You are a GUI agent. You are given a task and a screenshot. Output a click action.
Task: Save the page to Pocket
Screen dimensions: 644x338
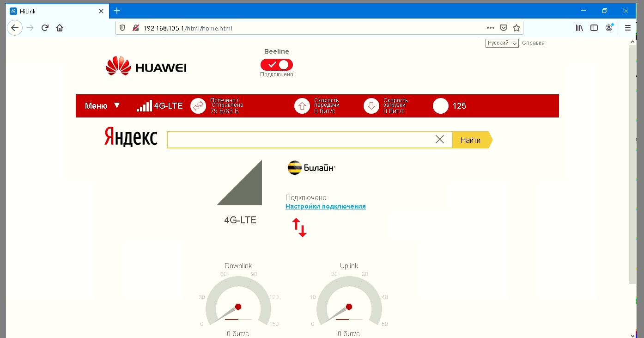coord(504,28)
